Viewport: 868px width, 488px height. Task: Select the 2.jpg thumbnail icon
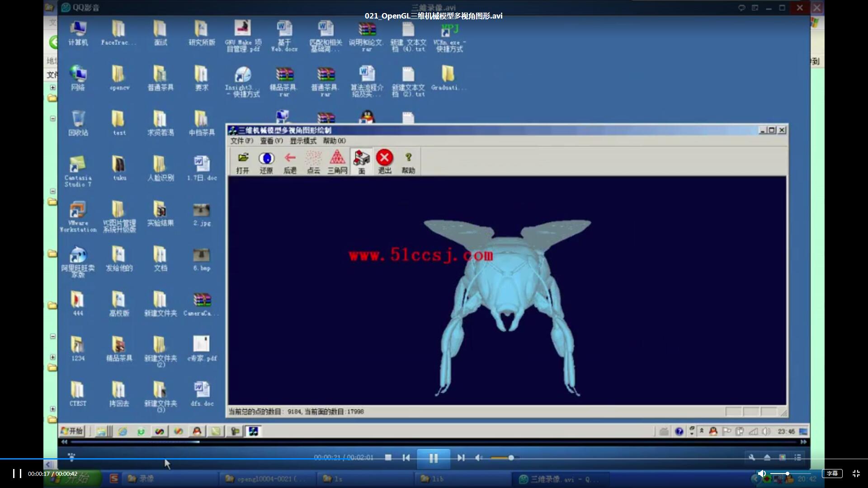(x=202, y=214)
